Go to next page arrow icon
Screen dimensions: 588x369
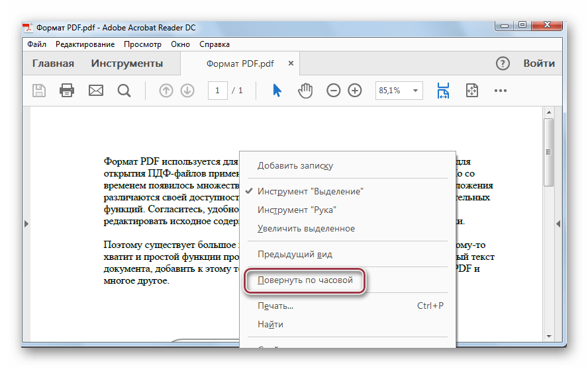[x=187, y=91]
